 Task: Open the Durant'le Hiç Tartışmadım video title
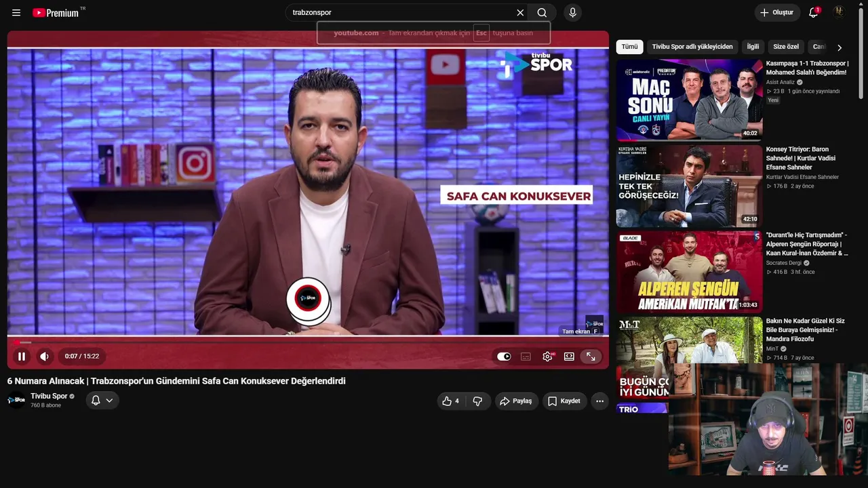coord(807,244)
